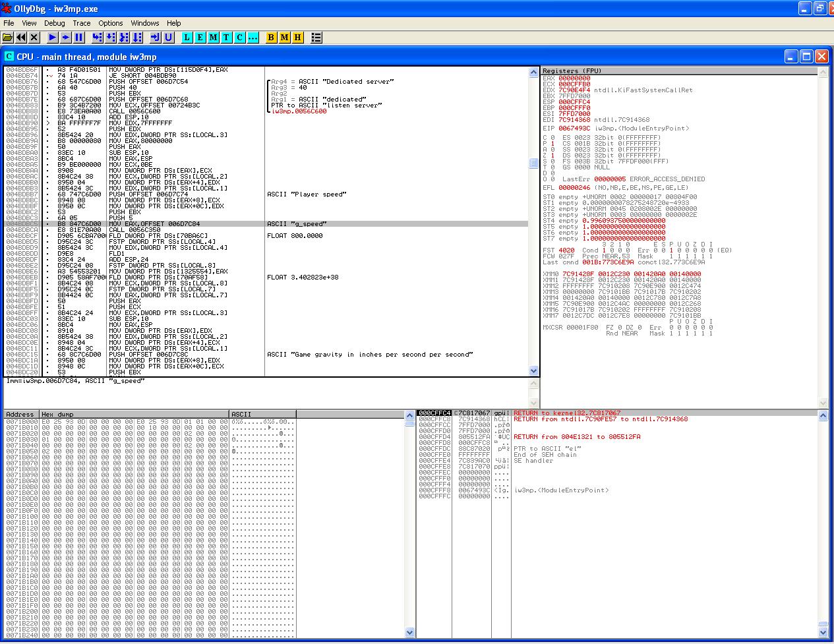
Task: Open the Options menu
Action: (111, 23)
